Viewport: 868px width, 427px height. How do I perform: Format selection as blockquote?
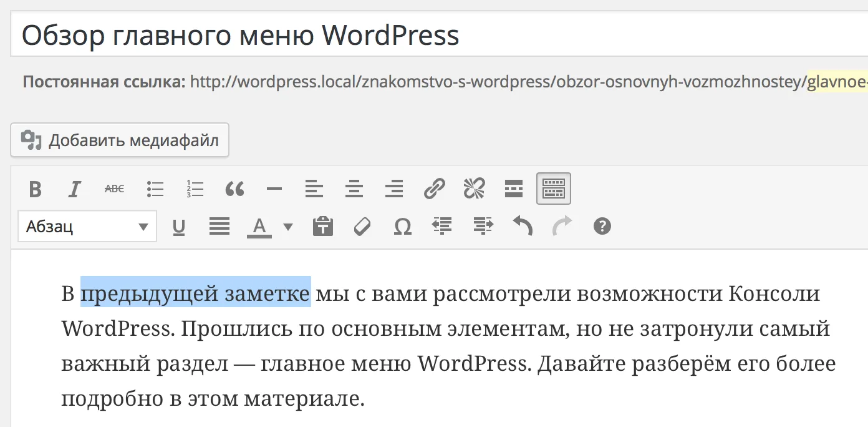tap(234, 189)
